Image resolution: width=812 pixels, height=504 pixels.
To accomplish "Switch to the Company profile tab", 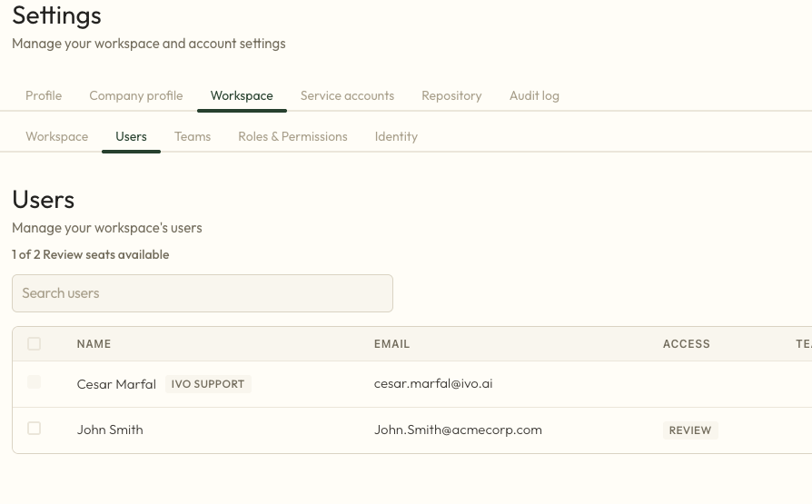I will (x=135, y=95).
